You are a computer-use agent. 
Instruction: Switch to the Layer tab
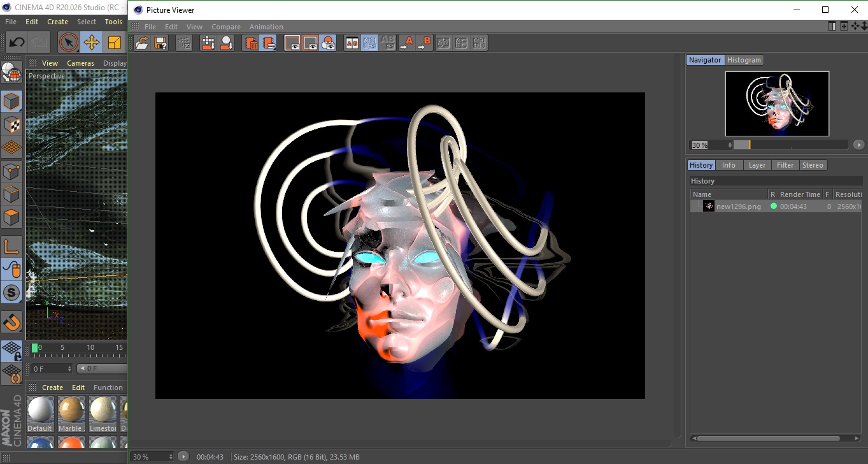(x=757, y=165)
